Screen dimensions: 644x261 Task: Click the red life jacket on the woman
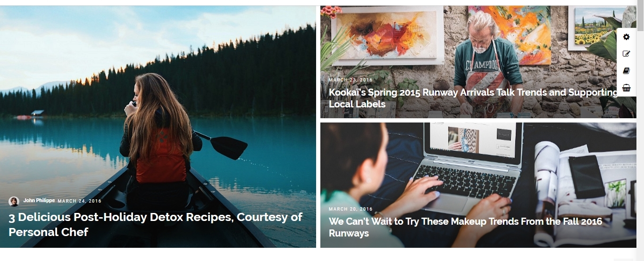161,158
